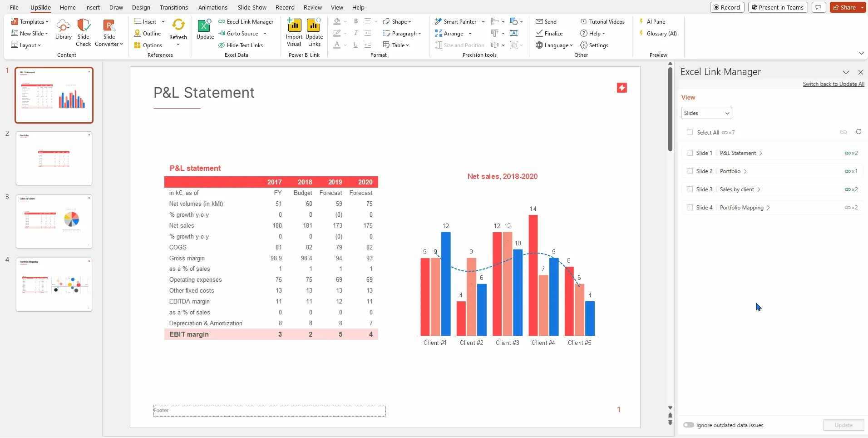Click Present in Teams

coord(778,7)
